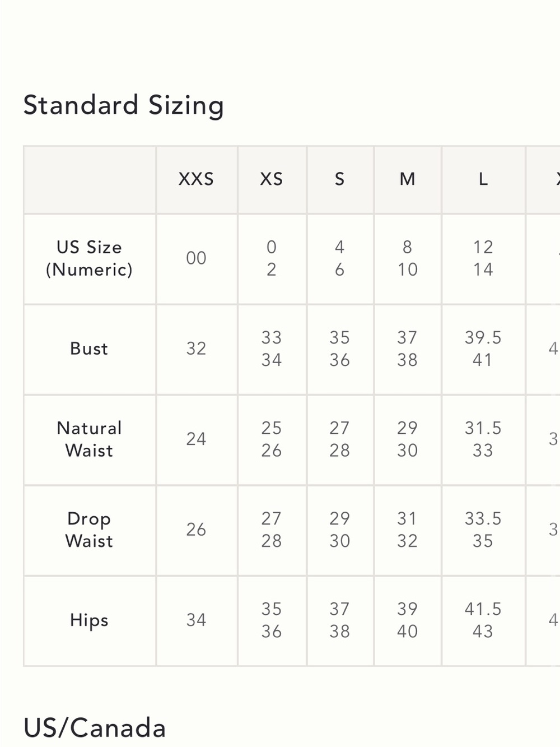
Task: Click the L size column header
Action: tap(483, 179)
